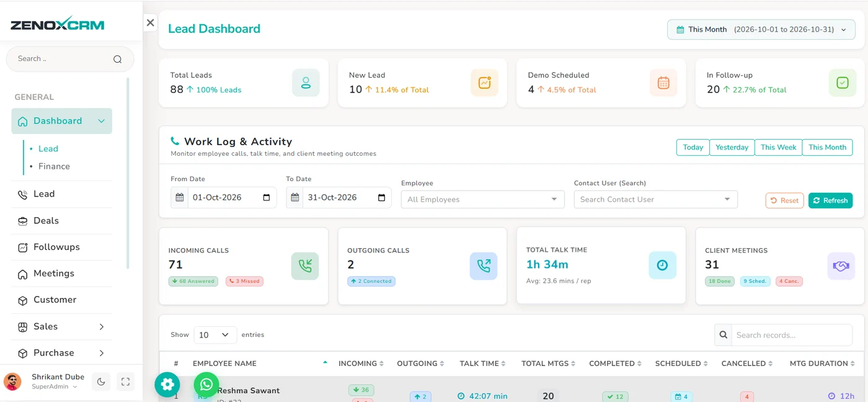Image resolution: width=868 pixels, height=402 pixels.
Task: Click the To Date input field
Action: (347, 197)
